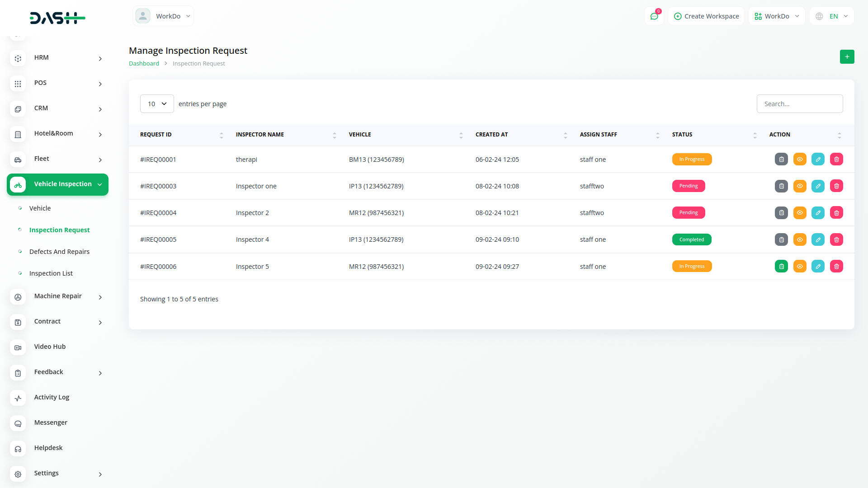This screenshot has width=868, height=488.
Task: Click gray clipboard icon for #IREQ00004
Action: 781,213
